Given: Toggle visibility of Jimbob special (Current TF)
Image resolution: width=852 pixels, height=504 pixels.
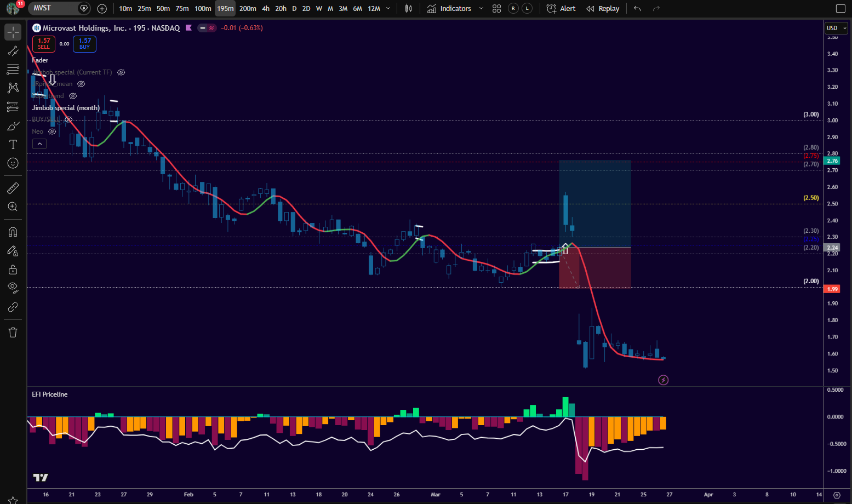Looking at the screenshot, I should pos(122,72).
